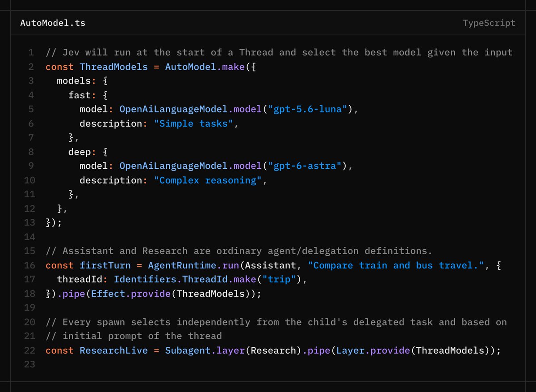Click the Layer identifier before .provide
The image size is (536, 392).
pyautogui.click(x=351, y=350)
